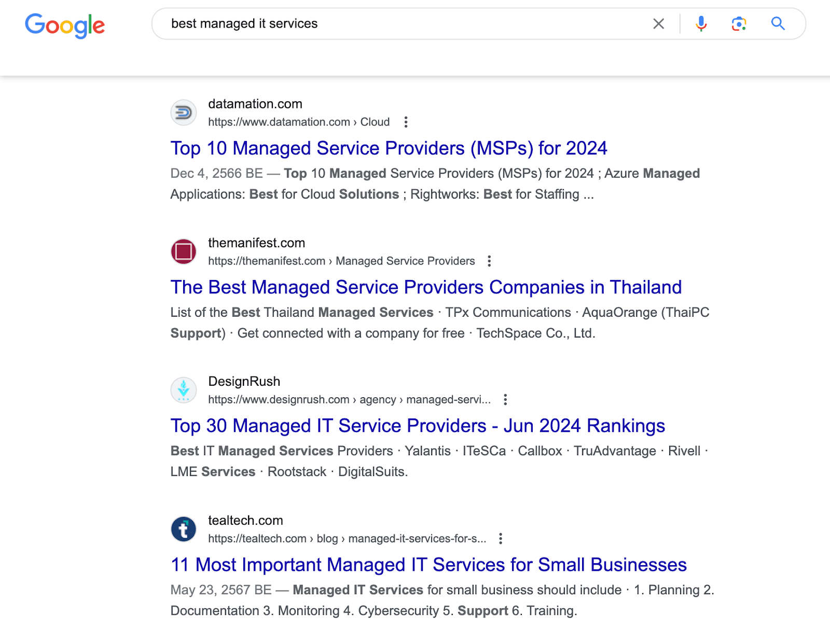
Task: Open 'The Best Managed Service Providers Companies in Thailand'
Action: pos(426,287)
